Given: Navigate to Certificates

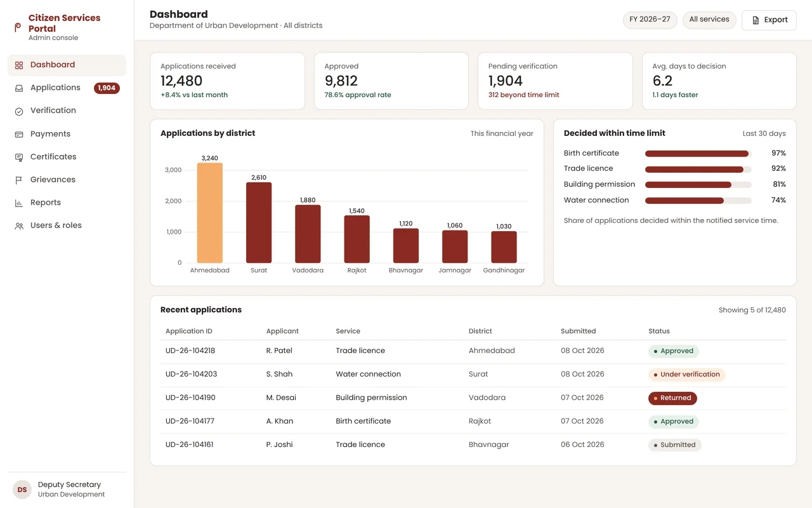Looking at the screenshot, I should click(67, 157).
